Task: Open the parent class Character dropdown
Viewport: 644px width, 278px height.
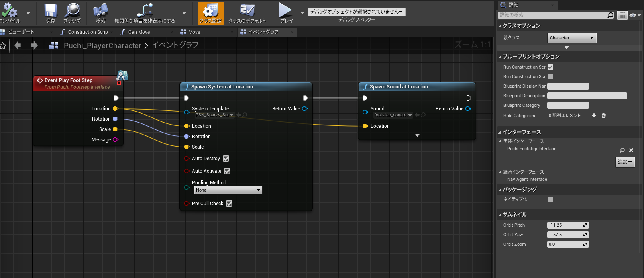Action: [x=571, y=38]
